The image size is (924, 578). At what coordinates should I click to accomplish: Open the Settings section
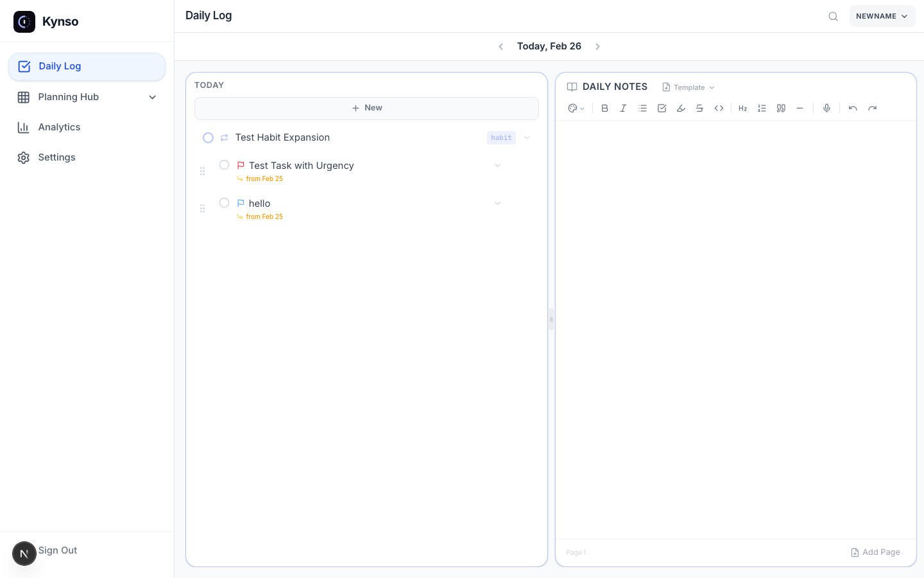pos(56,157)
